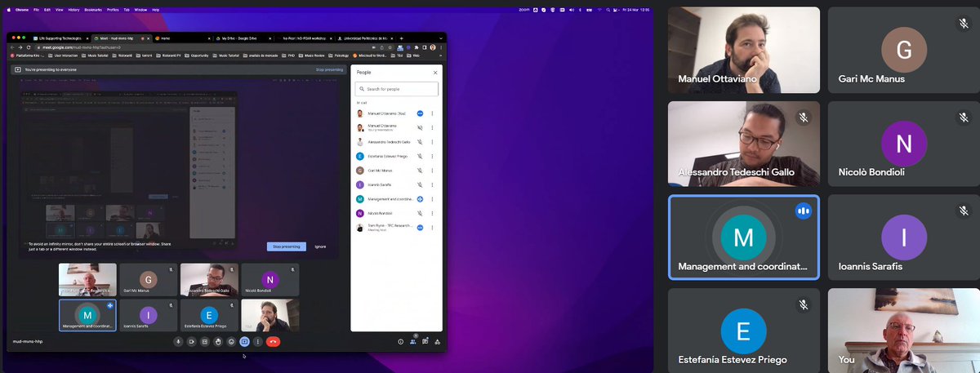Click muted mic icon on large Ioannis Sarafis tile
The width and height of the screenshot is (980, 373).
[964, 211]
